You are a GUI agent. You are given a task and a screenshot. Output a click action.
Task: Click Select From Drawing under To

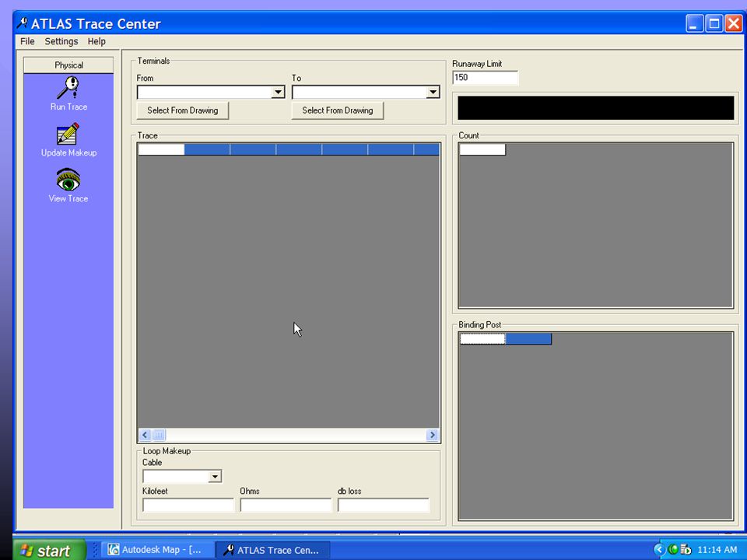[337, 110]
